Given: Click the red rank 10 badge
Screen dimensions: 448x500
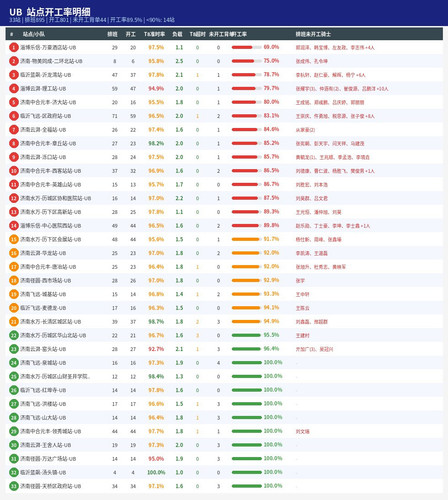Looking at the screenshot, I should pyautogui.click(x=14, y=171).
